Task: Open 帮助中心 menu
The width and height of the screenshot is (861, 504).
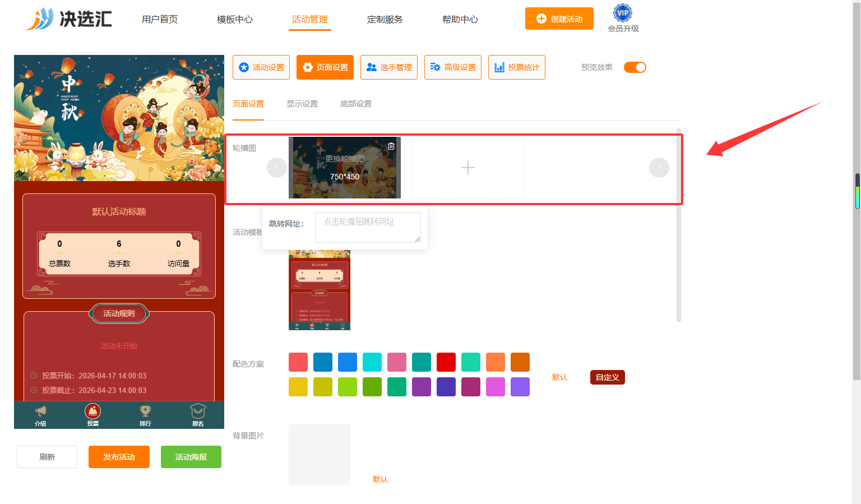Action: [x=460, y=20]
